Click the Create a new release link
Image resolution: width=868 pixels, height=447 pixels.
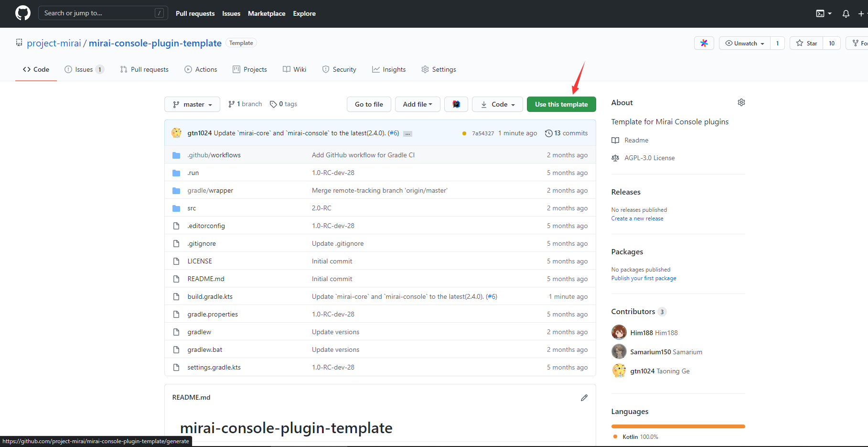coord(637,218)
